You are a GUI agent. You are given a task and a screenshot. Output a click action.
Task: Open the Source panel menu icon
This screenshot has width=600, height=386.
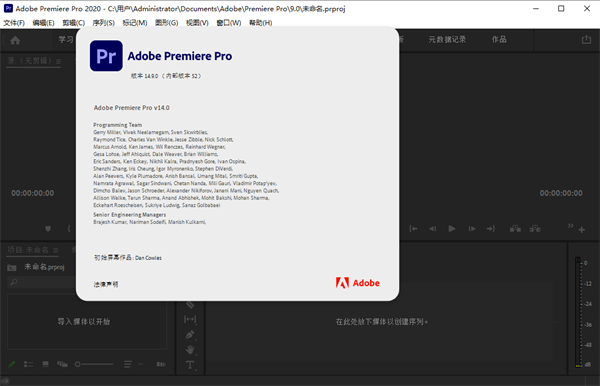tap(59, 61)
